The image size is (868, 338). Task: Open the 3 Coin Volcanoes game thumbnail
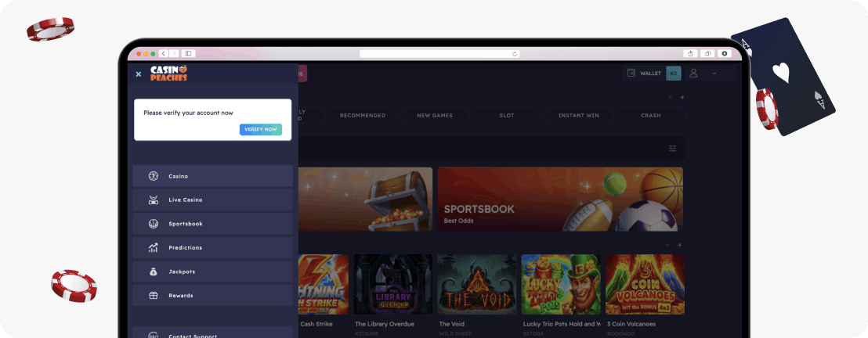(x=645, y=284)
